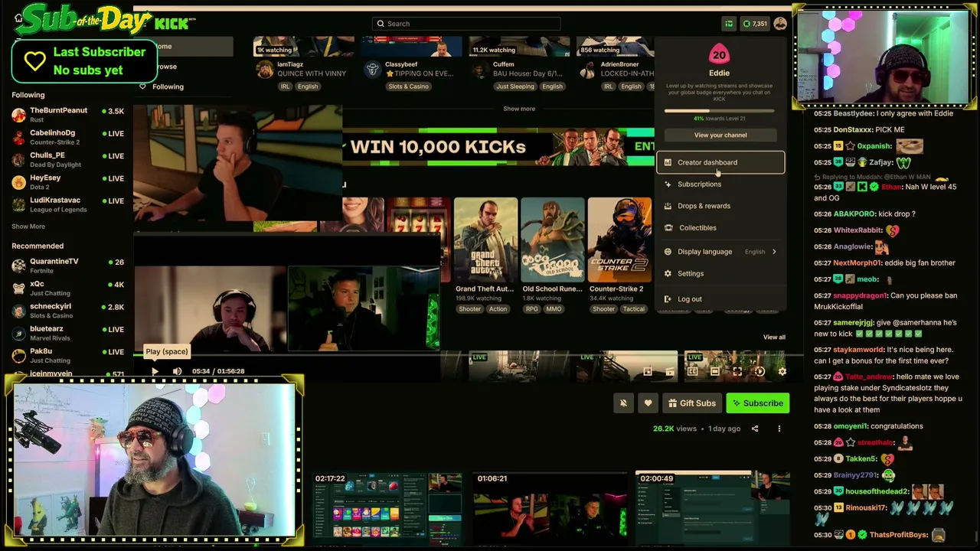Screen dimensions: 980x551
Task: Click the green Subscribe button
Action: click(757, 403)
